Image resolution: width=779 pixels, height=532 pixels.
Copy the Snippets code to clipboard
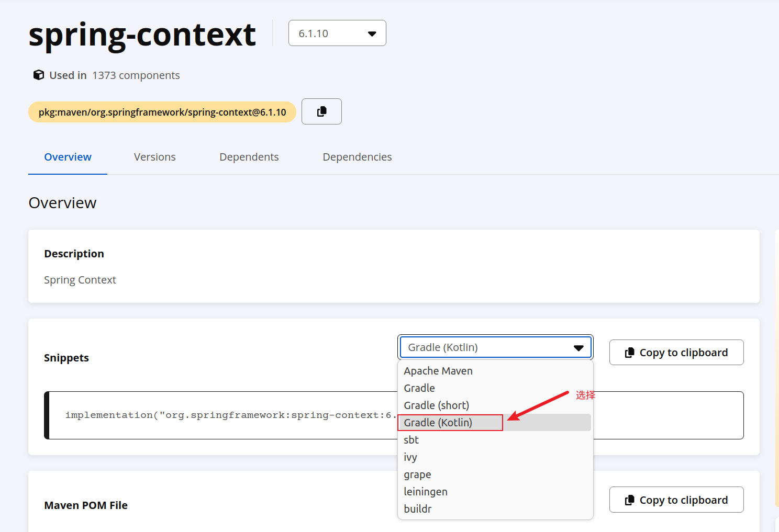click(x=676, y=353)
